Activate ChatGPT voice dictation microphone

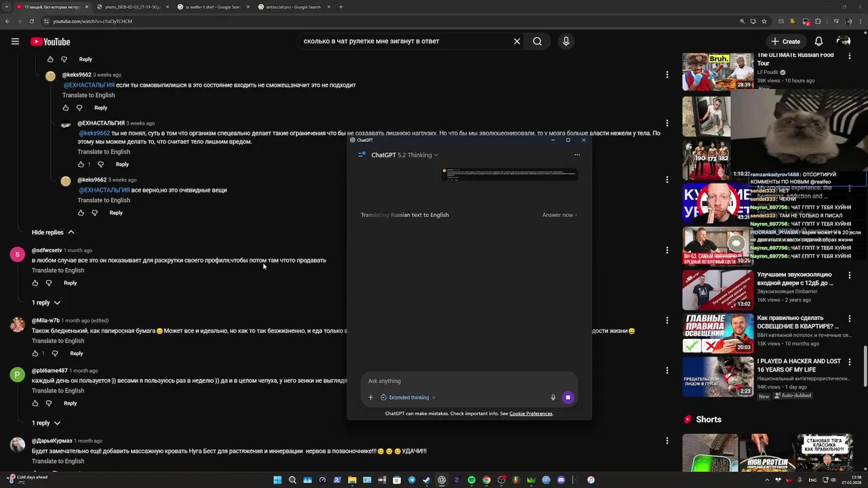(x=553, y=398)
